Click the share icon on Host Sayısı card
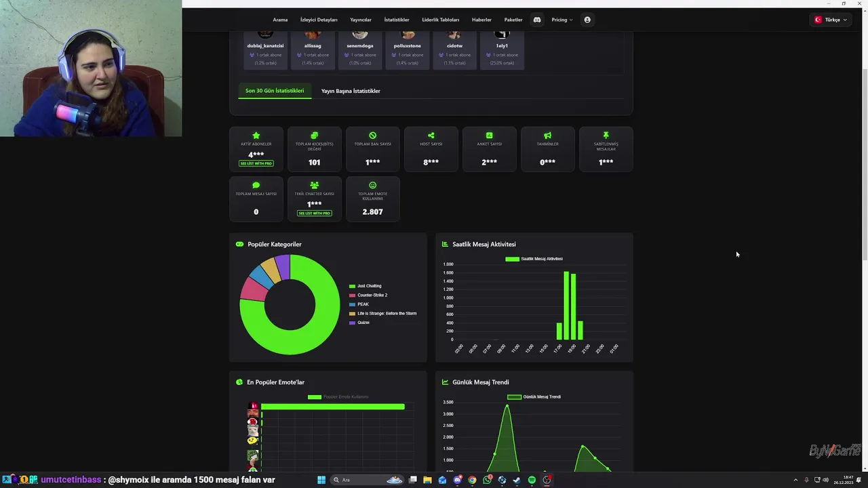This screenshot has width=868, height=488. [431, 136]
